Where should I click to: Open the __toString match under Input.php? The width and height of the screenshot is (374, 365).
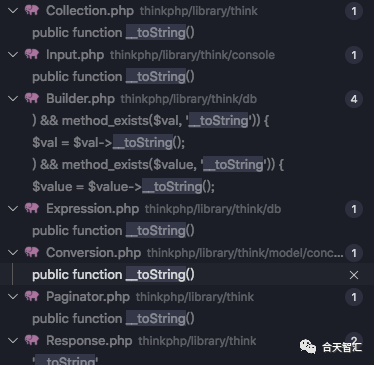[113, 77]
